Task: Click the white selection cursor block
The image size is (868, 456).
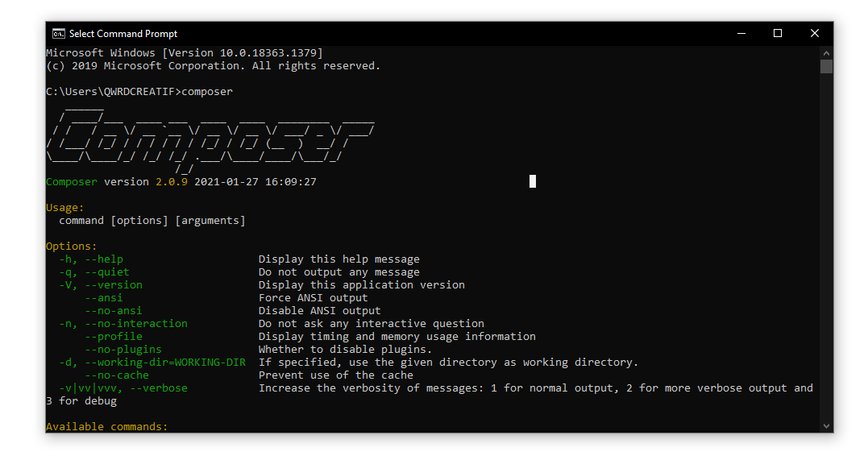Action: pyautogui.click(x=533, y=181)
